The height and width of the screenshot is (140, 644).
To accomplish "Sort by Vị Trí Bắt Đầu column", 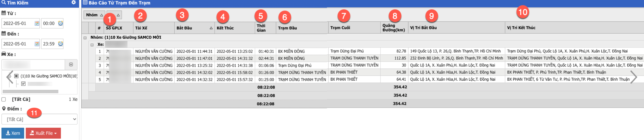I will (x=457, y=28).
